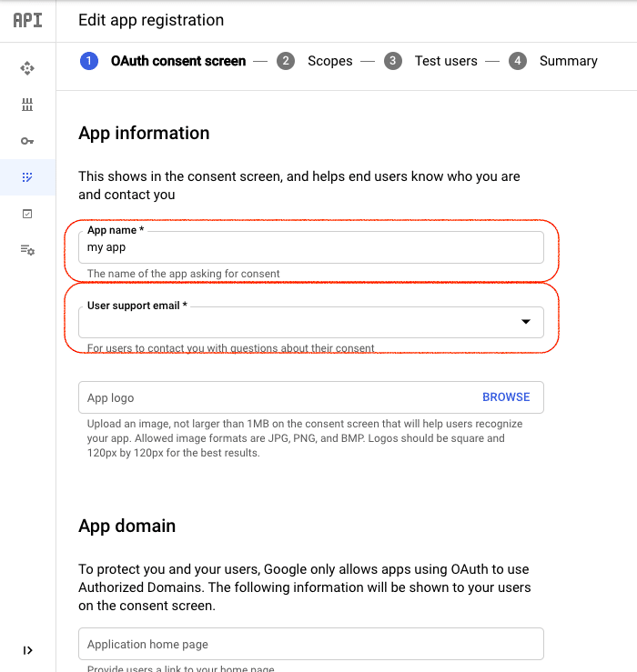Switch to the Scopes step
The image size is (637, 672).
coord(329,61)
